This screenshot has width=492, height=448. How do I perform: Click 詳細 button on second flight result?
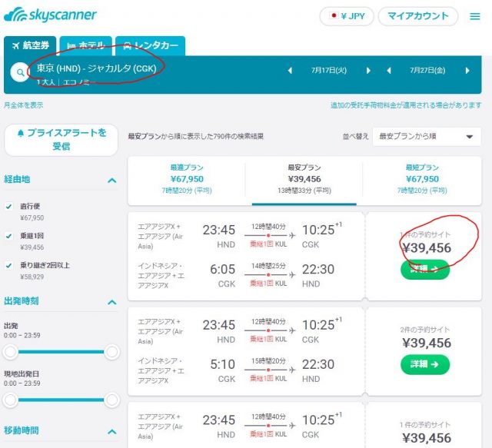pos(425,364)
